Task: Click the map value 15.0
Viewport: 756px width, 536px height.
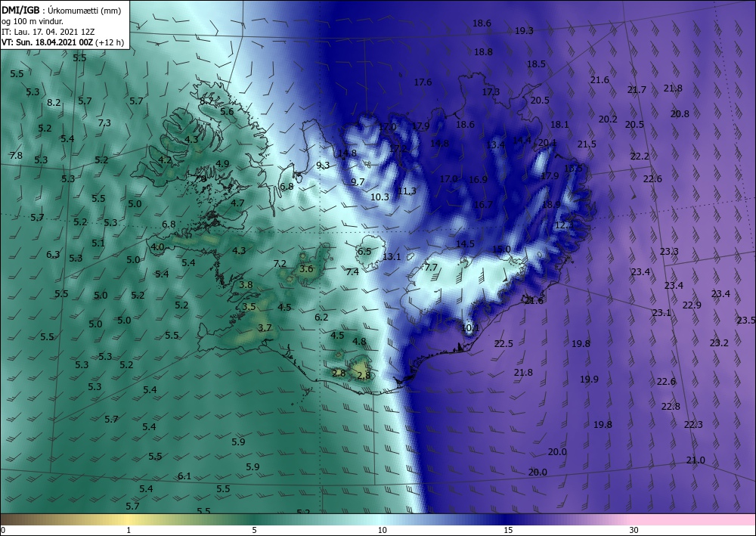Action: point(501,249)
